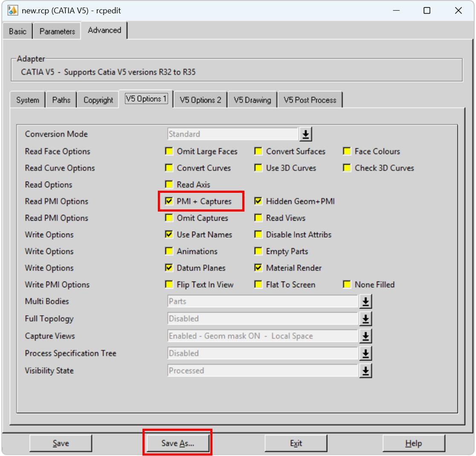The height and width of the screenshot is (456, 476).
Task: Click the Process Specification Tree Disabled field
Action: coord(263,353)
